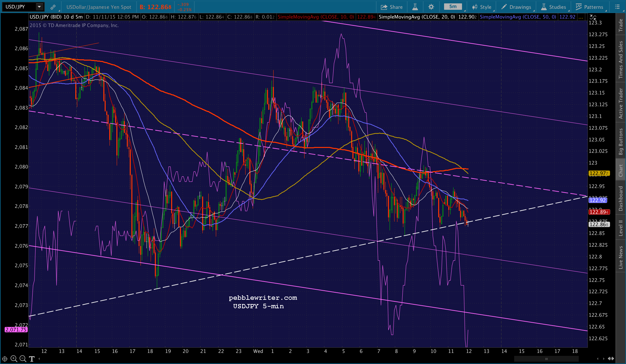
Task: Toggle the price axis auto-scale icon
Action: (x=593, y=17)
